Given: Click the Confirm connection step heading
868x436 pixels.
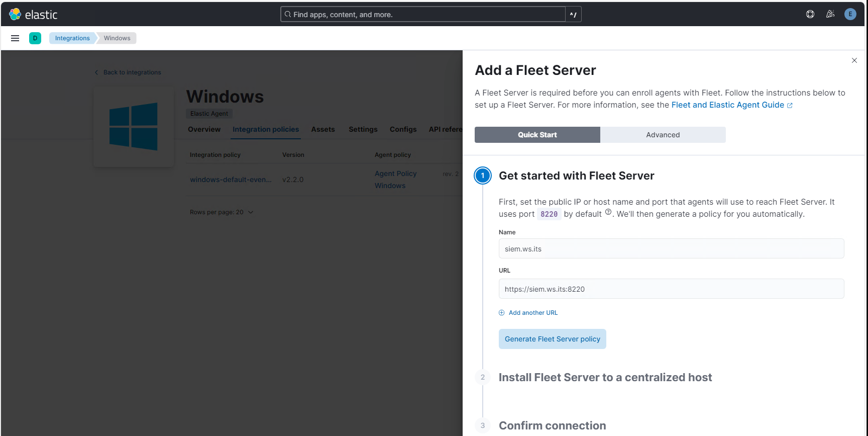Looking at the screenshot, I should (x=553, y=425).
